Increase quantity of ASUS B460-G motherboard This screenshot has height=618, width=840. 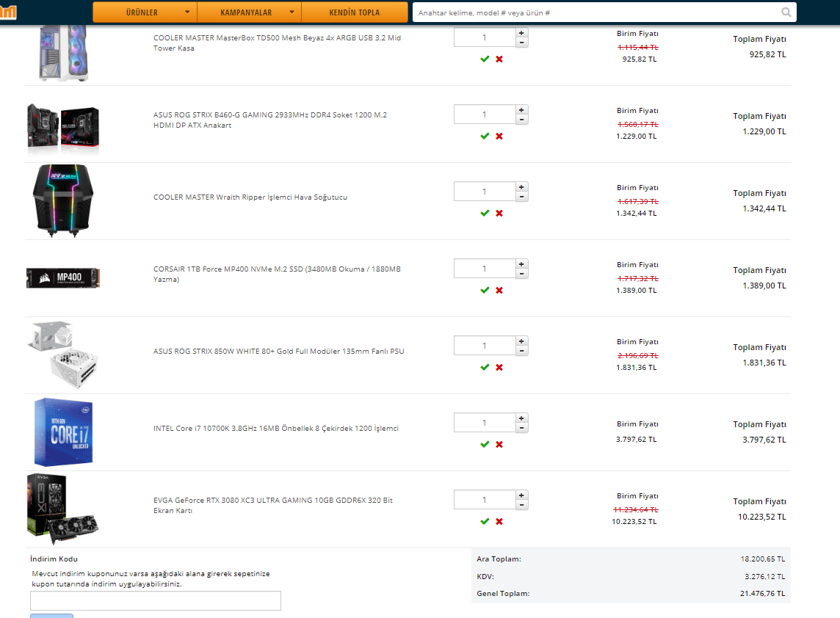522,110
